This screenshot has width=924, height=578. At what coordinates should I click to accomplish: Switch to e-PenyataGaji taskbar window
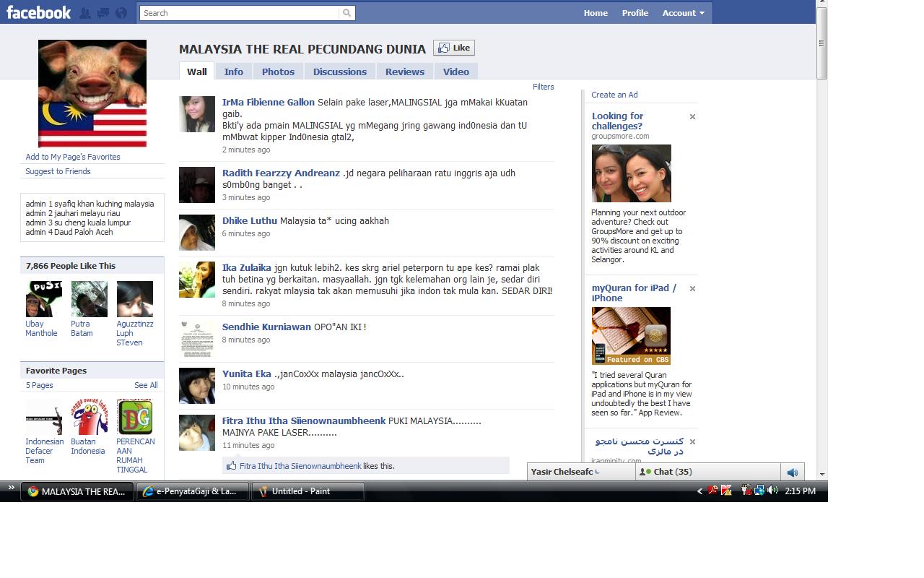(193, 491)
